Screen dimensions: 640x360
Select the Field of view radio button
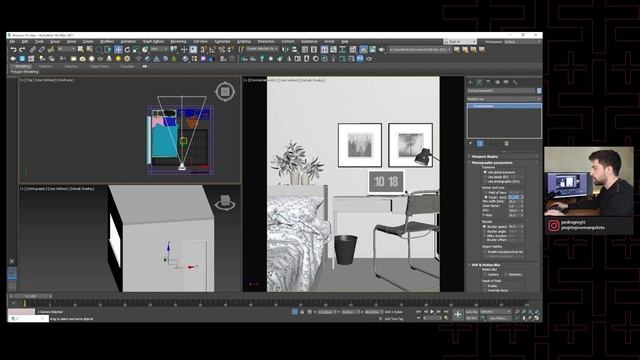pos(485,192)
